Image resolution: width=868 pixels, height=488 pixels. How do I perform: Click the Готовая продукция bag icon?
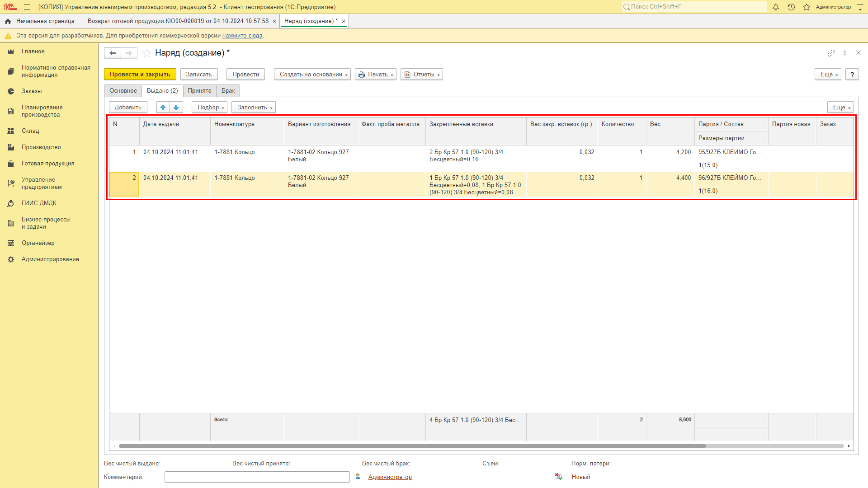tap(11, 164)
